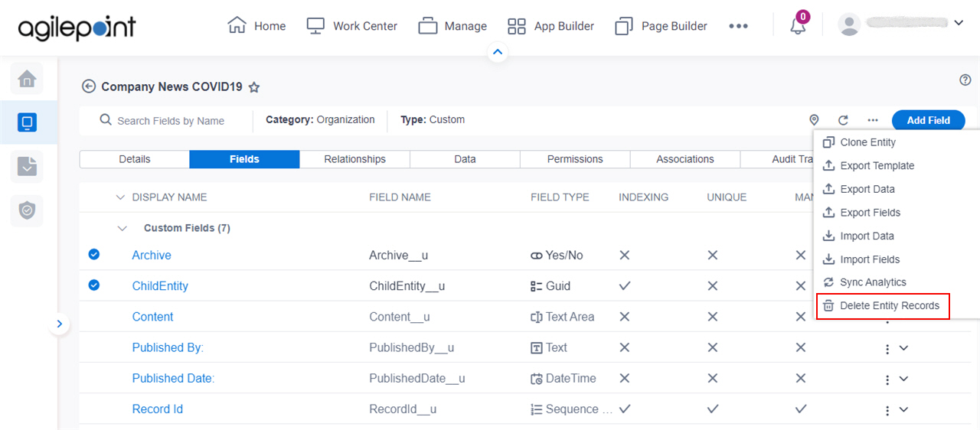Expand the Record Id row chevron
The image size is (980, 430).
pos(903,409)
